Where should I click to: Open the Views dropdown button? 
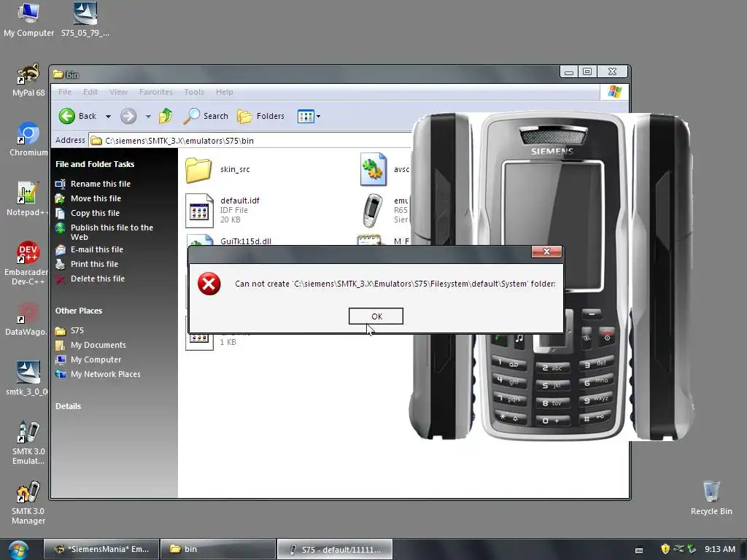[309, 116]
